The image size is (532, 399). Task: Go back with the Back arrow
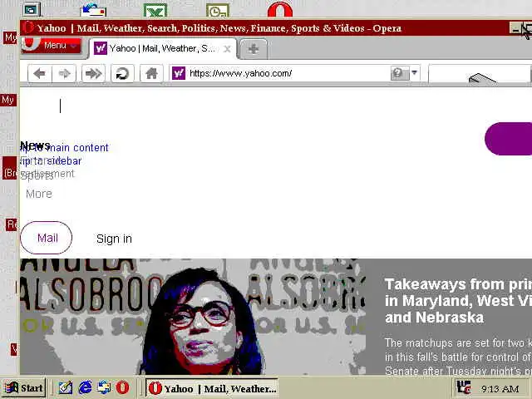click(x=40, y=73)
